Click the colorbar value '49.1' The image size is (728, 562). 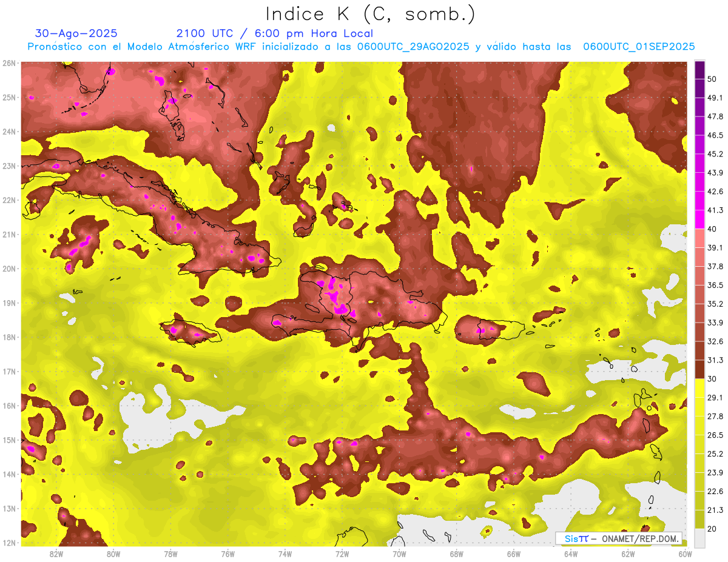pos(715,98)
